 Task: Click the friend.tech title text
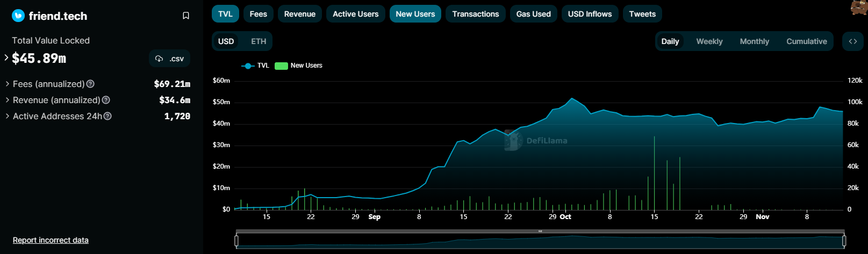58,16
